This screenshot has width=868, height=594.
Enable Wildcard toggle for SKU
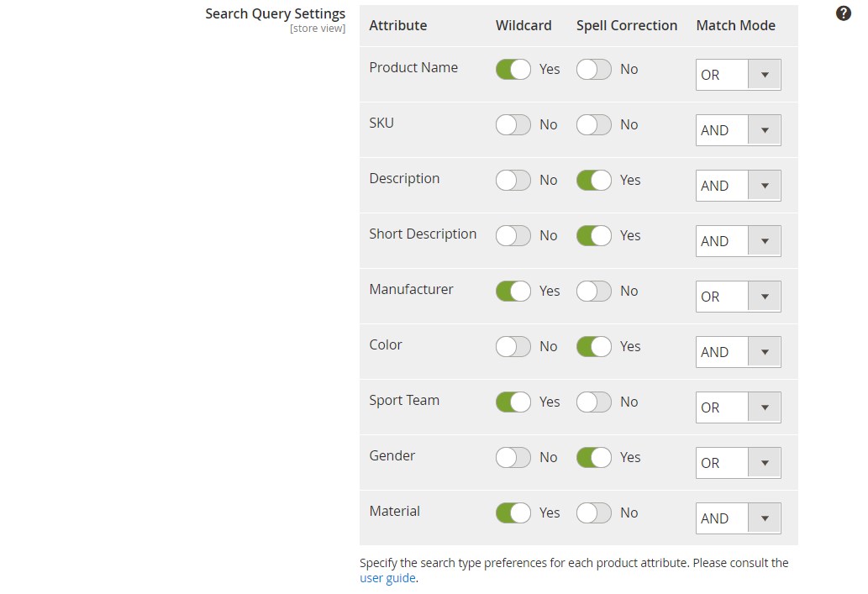(x=513, y=124)
